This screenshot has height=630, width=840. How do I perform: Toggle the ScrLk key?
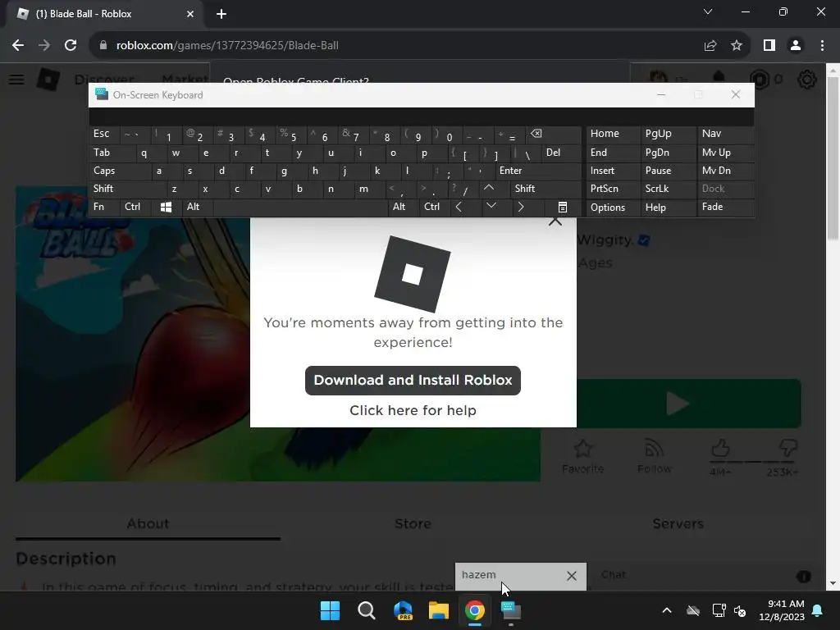(x=668, y=189)
